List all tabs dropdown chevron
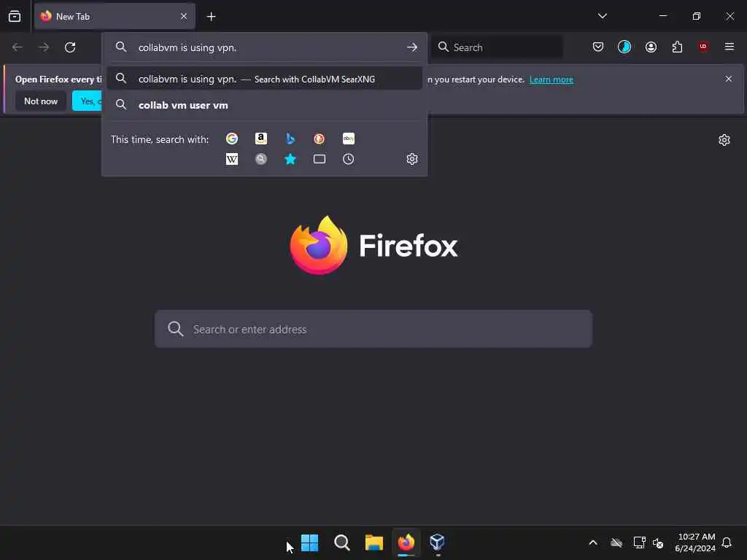The height and width of the screenshot is (560, 747). (x=602, y=16)
